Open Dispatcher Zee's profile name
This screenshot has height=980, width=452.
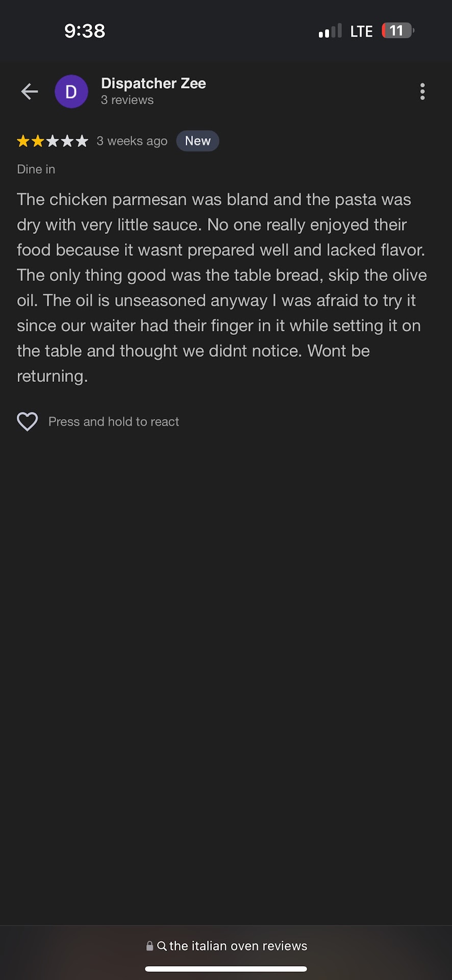coord(153,83)
